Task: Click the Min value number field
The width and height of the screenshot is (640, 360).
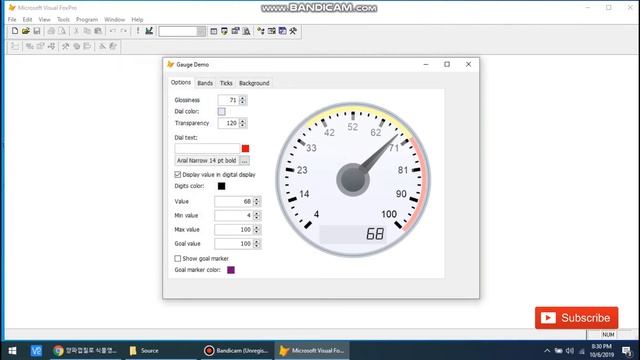Action: 234,216
